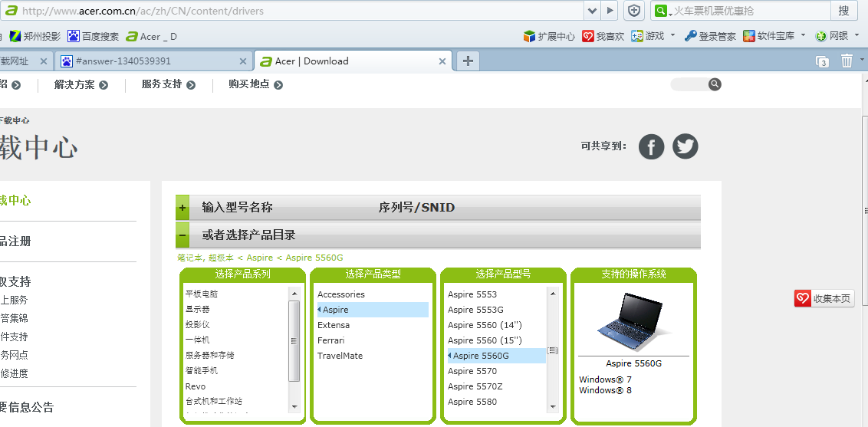Viewport: 868px width, 427px height.
Task: Close the #answer-1340539391 tab
Action: [x=243, y=61]
